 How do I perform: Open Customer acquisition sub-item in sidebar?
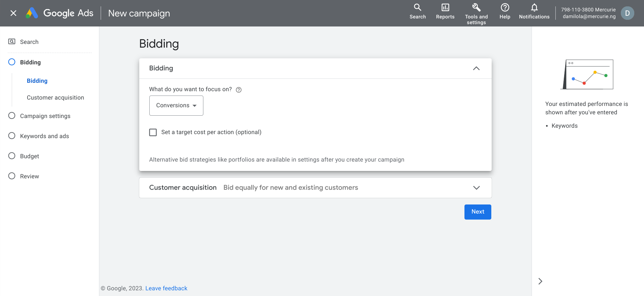55,98
